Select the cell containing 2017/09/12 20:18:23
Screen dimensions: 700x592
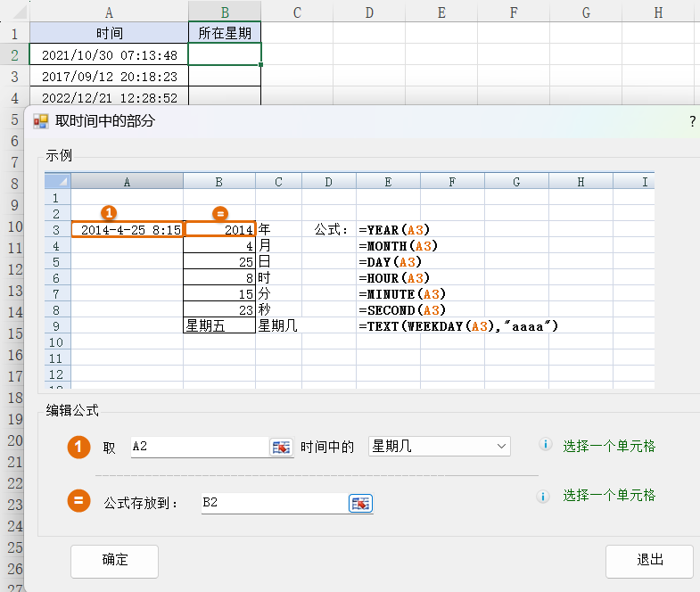coord(109,77)
